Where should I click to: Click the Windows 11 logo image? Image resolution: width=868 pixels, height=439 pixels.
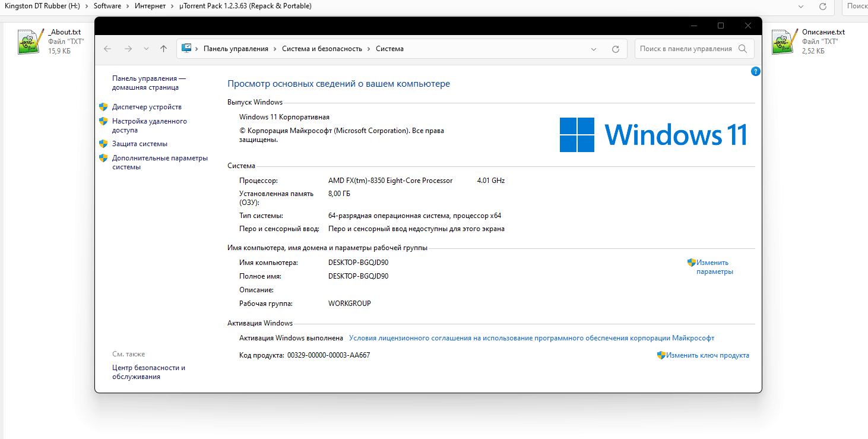653,134
